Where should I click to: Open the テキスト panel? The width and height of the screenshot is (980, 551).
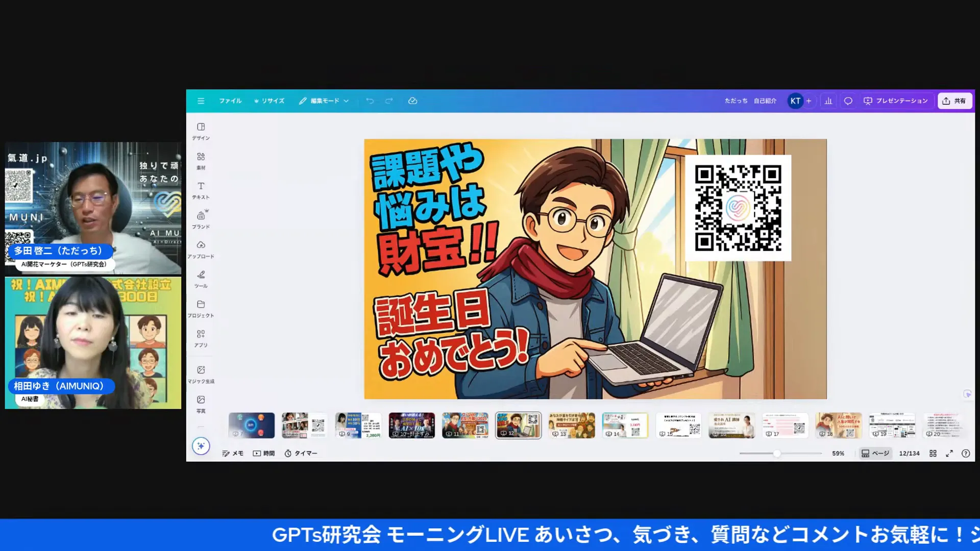(x=201, y=190)
